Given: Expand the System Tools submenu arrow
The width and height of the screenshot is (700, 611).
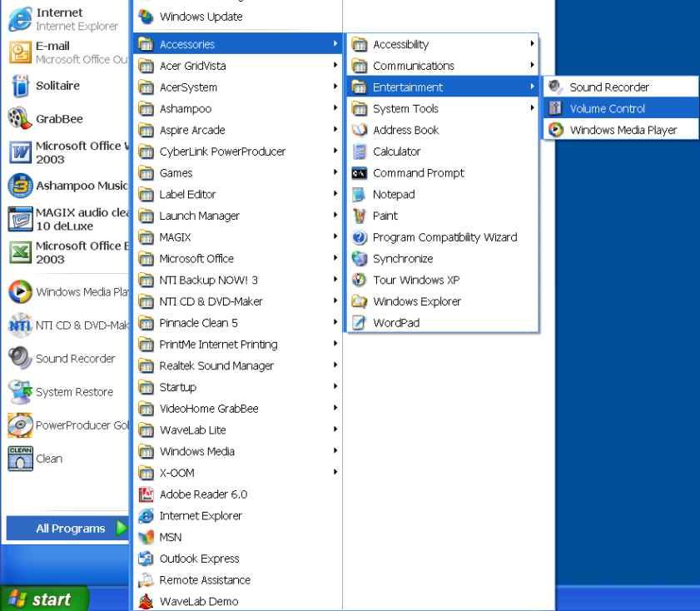Looking at the screenshot, I should tap(532, 108).
